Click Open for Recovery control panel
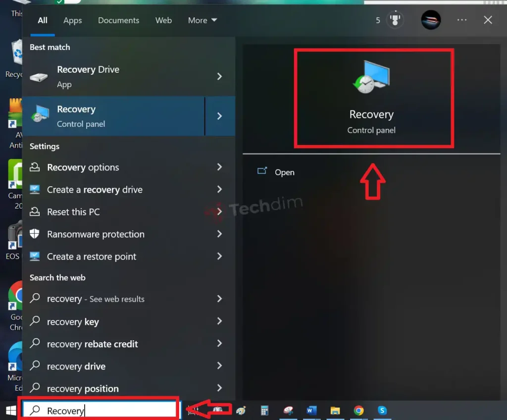507x420 pixels. 284,172
